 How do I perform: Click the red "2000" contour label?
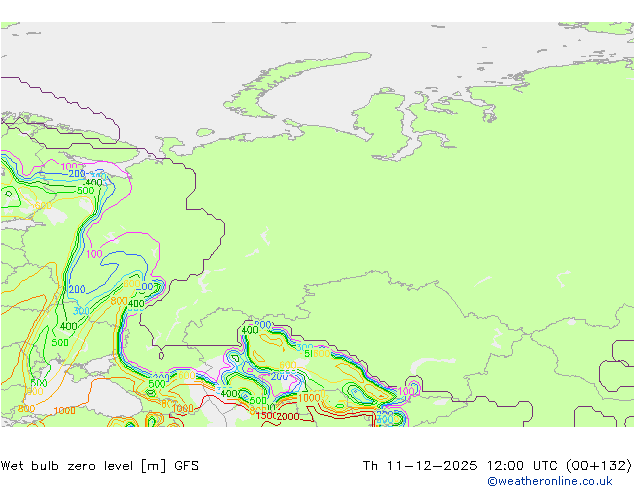tap(288, 416)
